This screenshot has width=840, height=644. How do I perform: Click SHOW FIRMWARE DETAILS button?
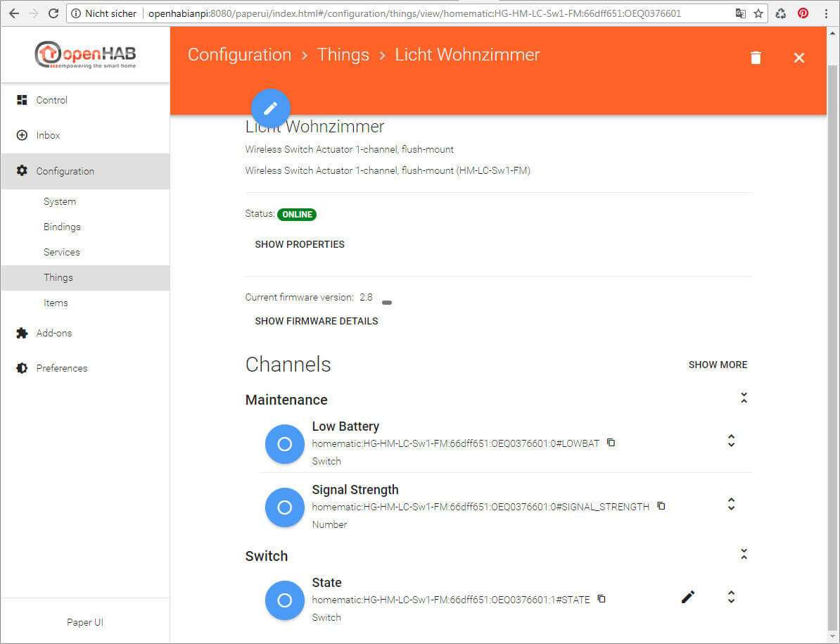pos(316,321)
